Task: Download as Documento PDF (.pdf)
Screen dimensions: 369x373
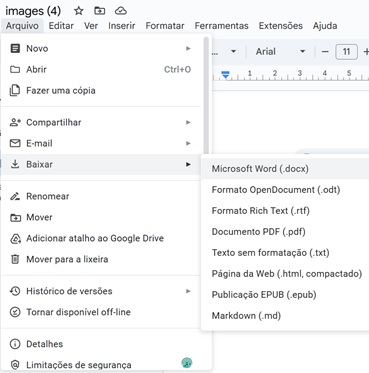Action: pyautogui.click(x=285, y=232)
